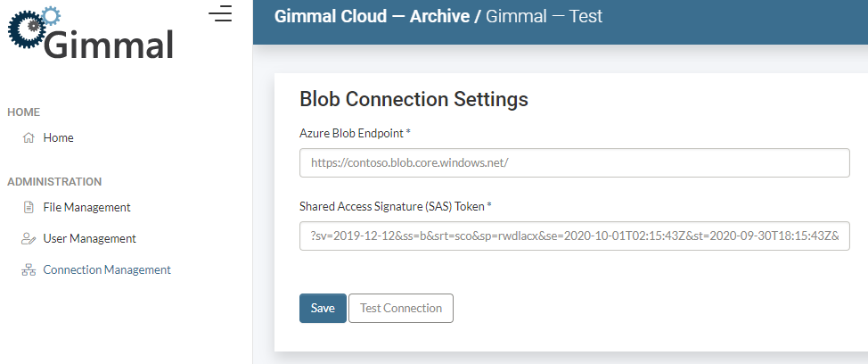The height and width of the screenshot is (364, 868).
Task: Click into the SAS Token input
Action: pyautogui.click(x=575, y=236)
